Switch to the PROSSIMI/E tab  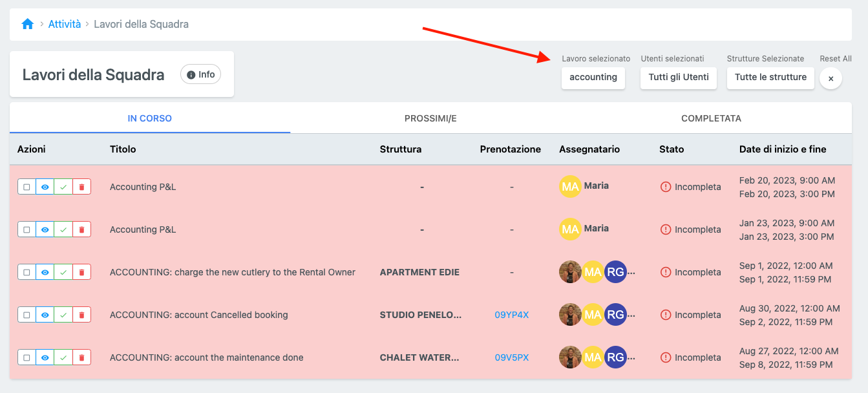[x=430, y=118]
